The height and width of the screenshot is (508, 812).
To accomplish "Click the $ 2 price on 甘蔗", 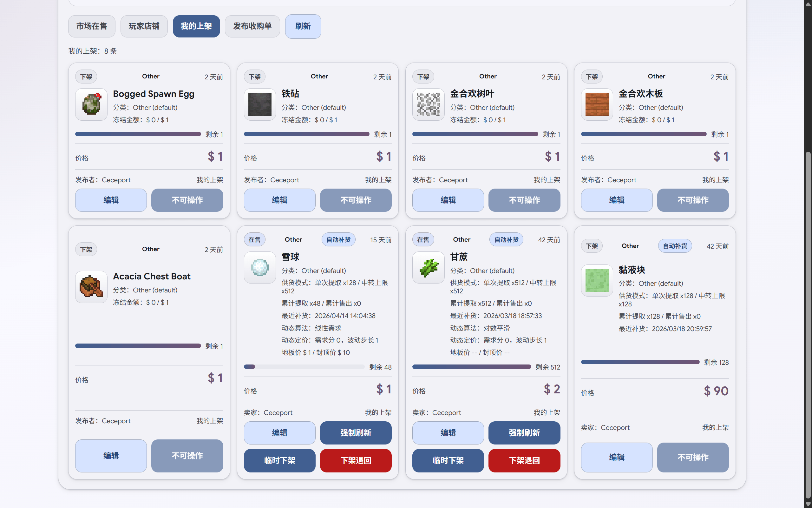I will pyautogui.click(x=552, y=389).
